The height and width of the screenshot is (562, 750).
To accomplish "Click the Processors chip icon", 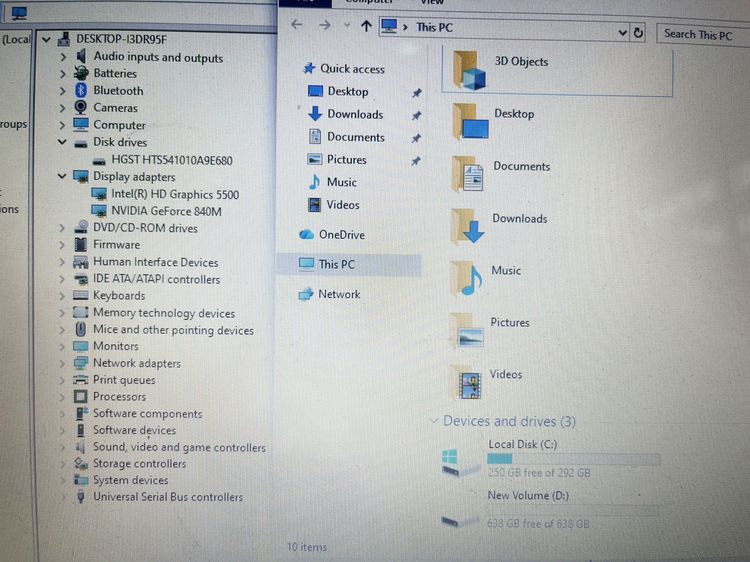I will click(80, 396).
